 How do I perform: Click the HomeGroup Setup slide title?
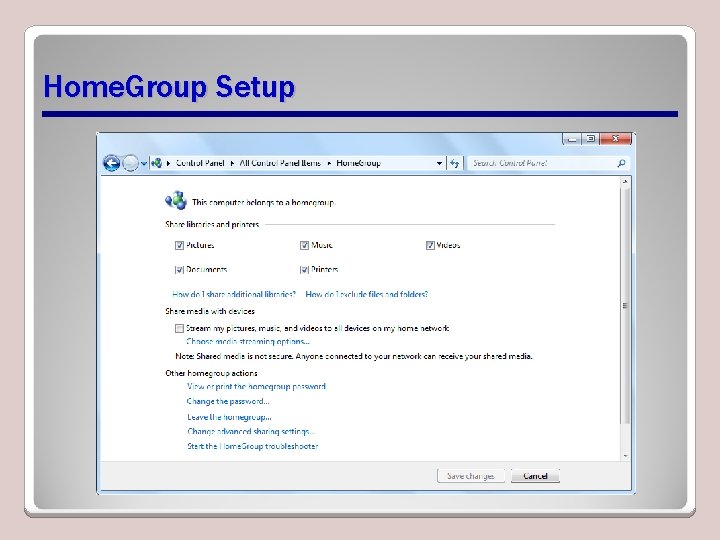[x=169, y=87]
